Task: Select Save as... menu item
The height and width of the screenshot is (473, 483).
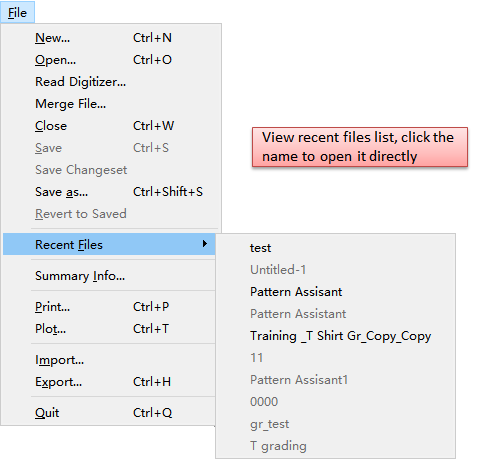Action: (111, 192)
